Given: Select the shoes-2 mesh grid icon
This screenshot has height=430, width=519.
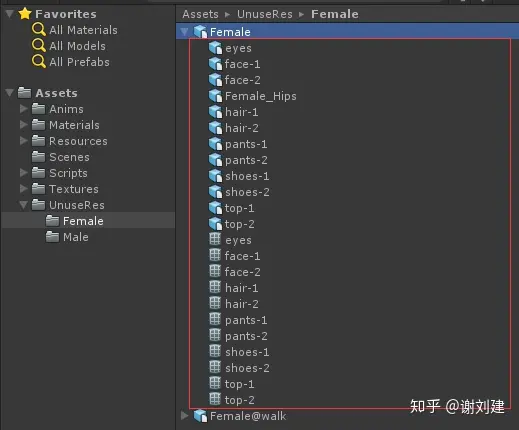Looking at the screenshot, I should tap(215, 367).
